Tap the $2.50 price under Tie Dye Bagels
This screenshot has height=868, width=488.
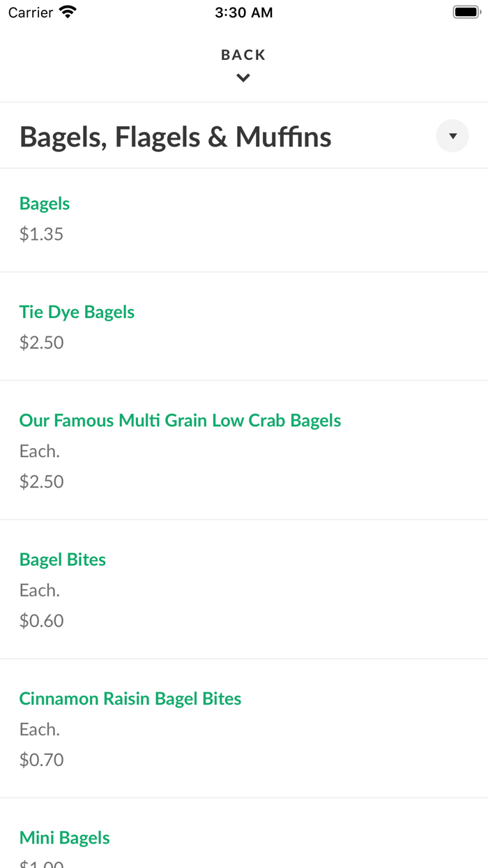(41, 343)
